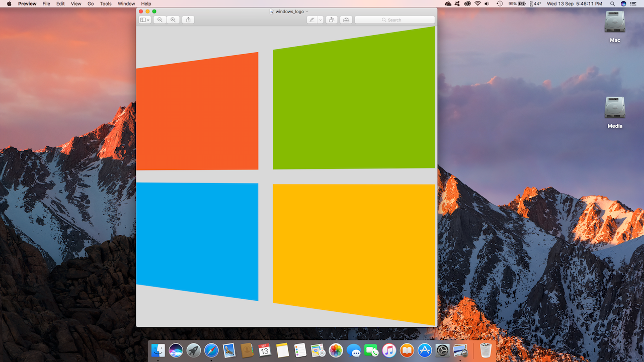Screen dimensions: 644x362
Task: Open Contacts from the Dock
Action: [247, 350]
